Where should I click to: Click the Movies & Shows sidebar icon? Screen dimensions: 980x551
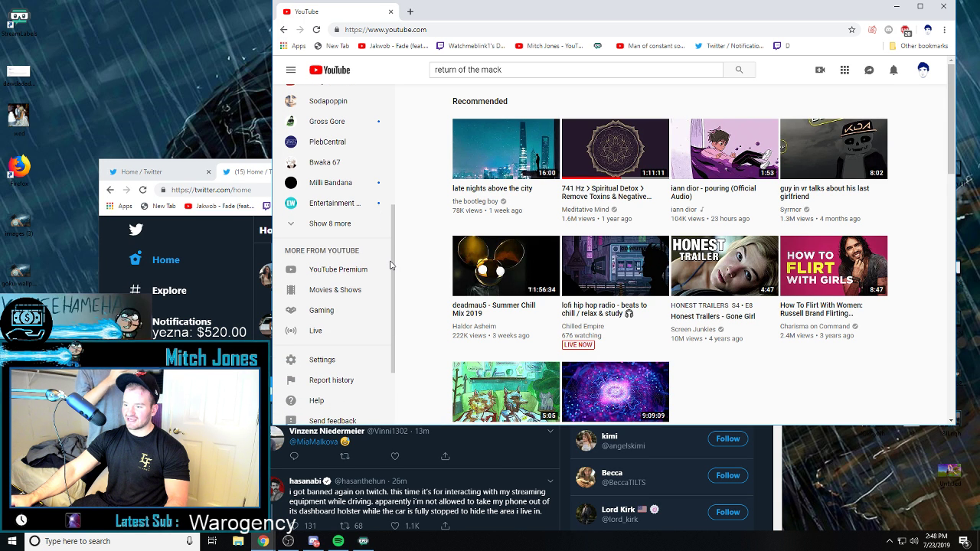click(x=291, y=290)
